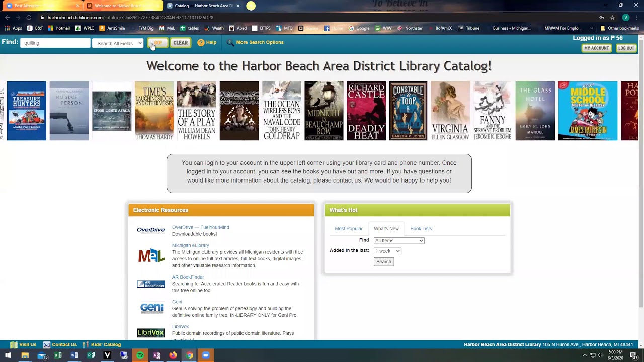The height and width of the screenshot is (362, 644).
Task: Click the Geni logo icon
Action: click(151, 308)
